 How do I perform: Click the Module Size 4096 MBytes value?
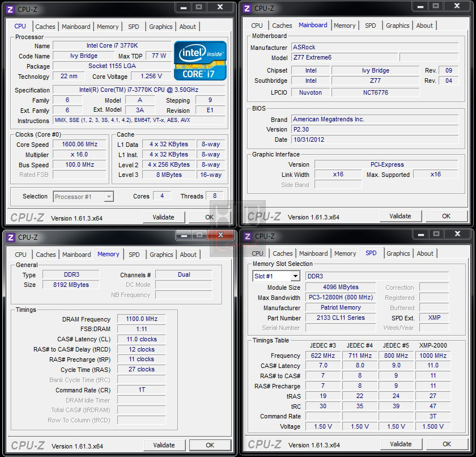[x=341, y=287]
